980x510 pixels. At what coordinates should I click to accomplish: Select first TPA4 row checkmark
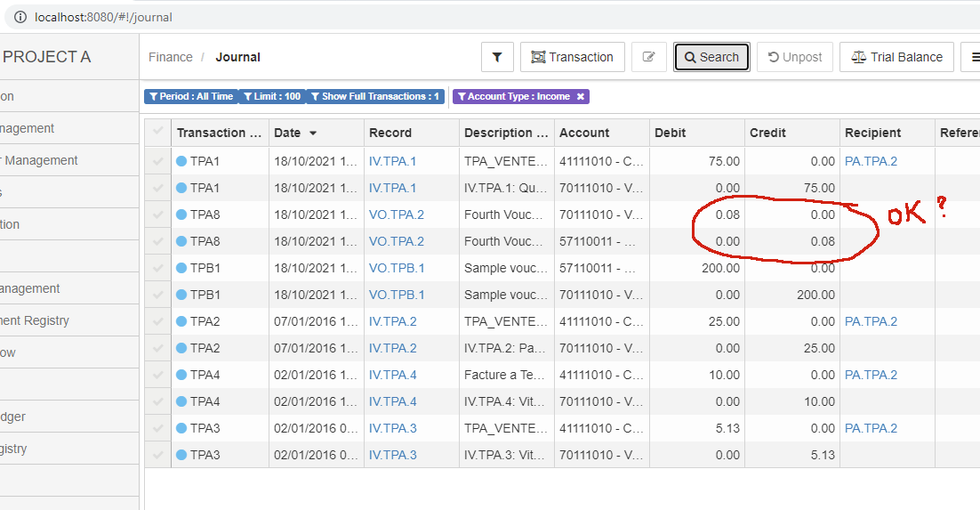157,375
